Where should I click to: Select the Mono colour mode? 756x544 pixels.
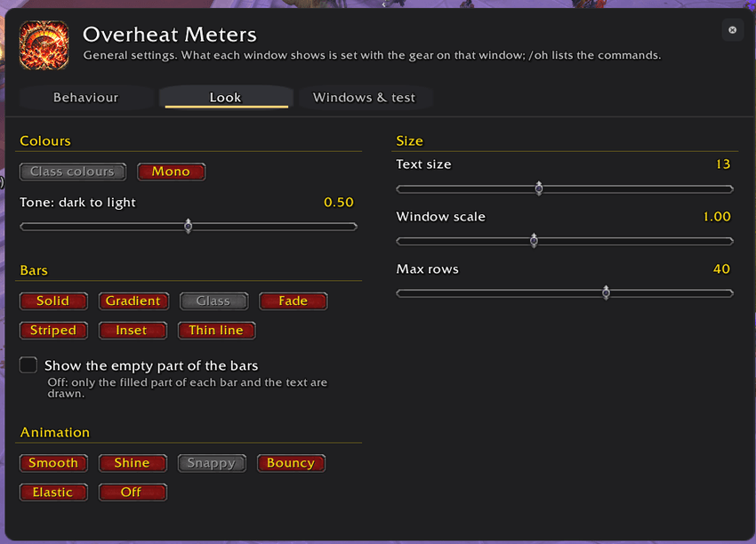171,172
